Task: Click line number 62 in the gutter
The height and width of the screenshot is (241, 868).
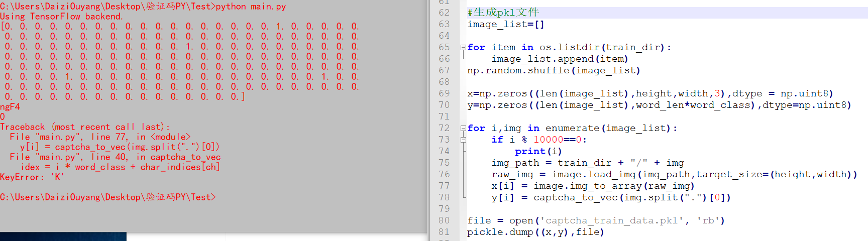Action: [x=444, y=13]
